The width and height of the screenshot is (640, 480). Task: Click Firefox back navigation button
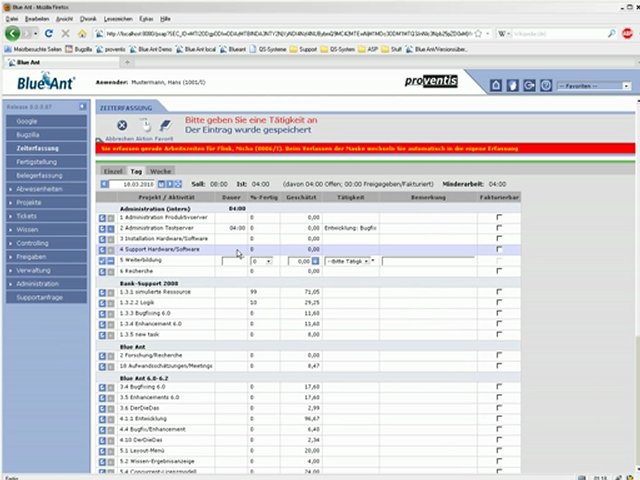click(13, 33)
